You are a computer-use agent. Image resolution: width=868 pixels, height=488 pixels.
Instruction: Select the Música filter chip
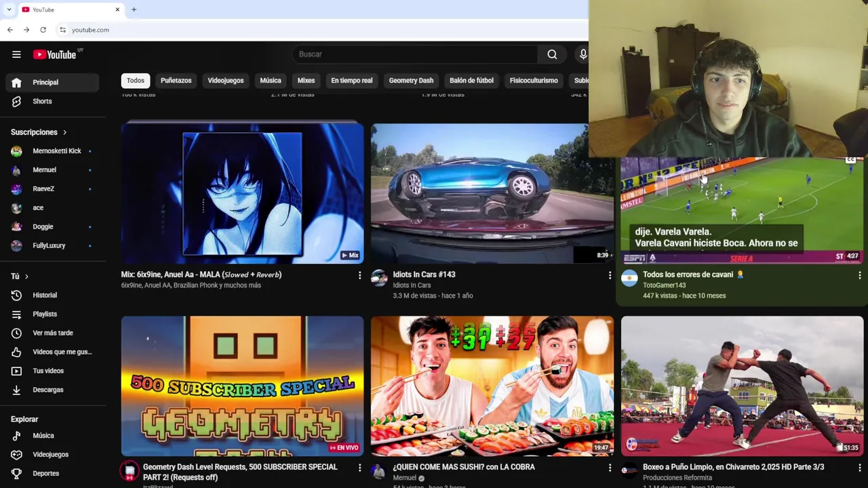[271, 81]
